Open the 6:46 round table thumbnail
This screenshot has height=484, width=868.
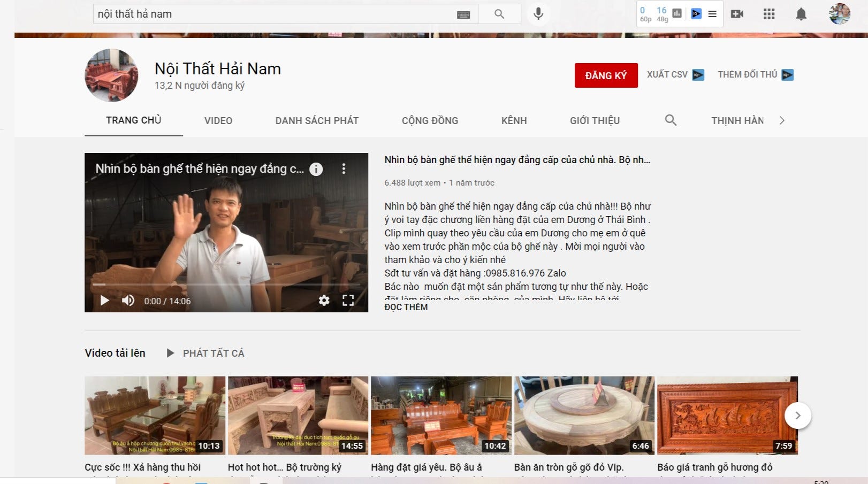pyautogui.click(x=584, y=416)
